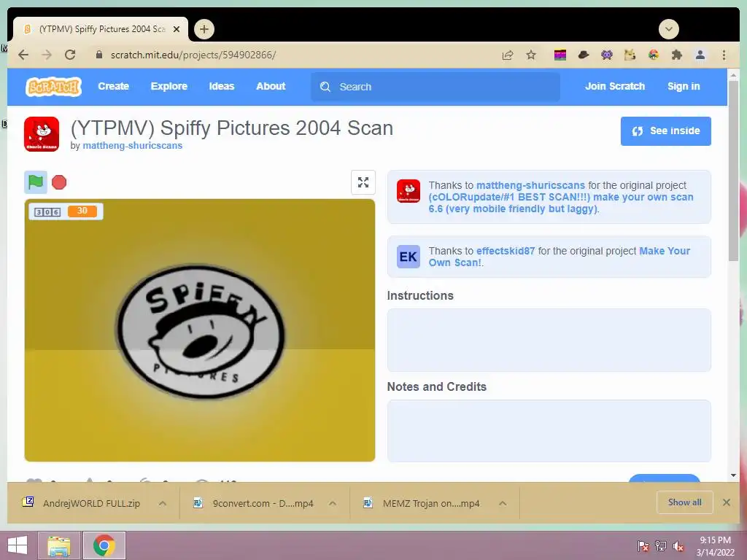This screenshot has height=560, width=747.
Task: Bookmark this page with star icon
Action: pos(531,55)
